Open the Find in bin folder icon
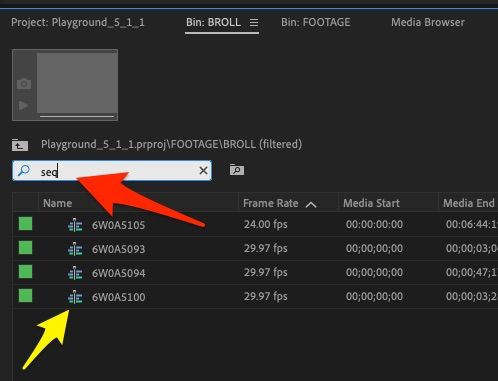The height and width of the screenshot is (381, 498). (x=237, y=170)
